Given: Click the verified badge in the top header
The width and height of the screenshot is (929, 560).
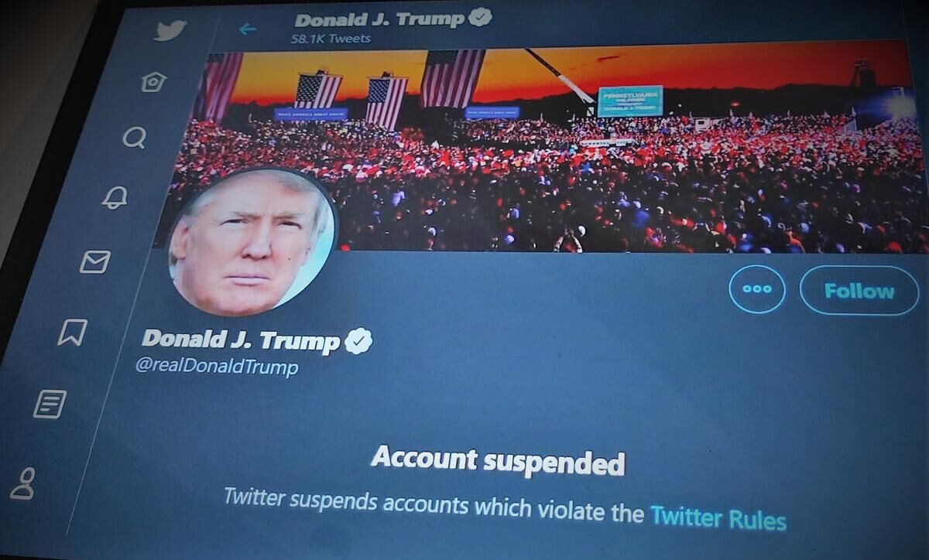Looking at the screenshot, I should click(x=480, y=16).
